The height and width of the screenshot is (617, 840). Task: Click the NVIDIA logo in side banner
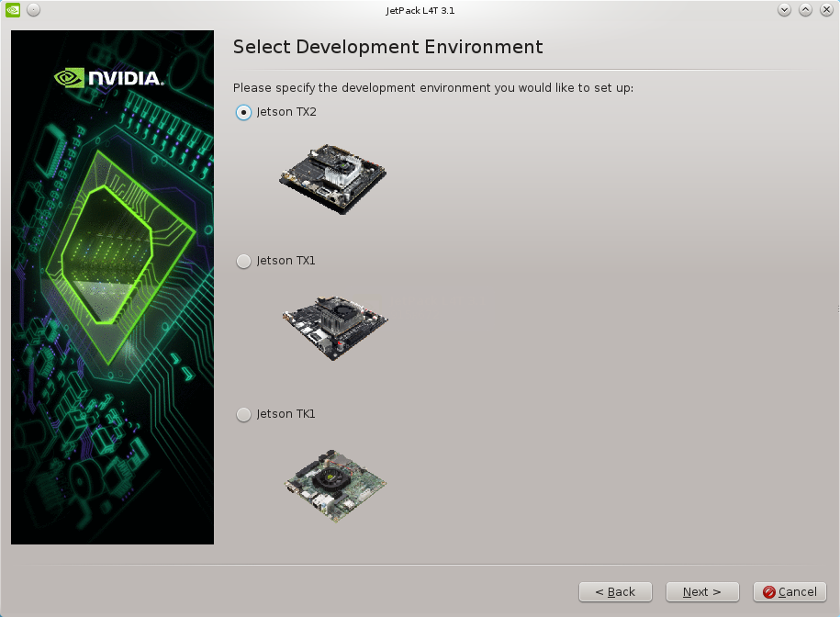(110, 78)
